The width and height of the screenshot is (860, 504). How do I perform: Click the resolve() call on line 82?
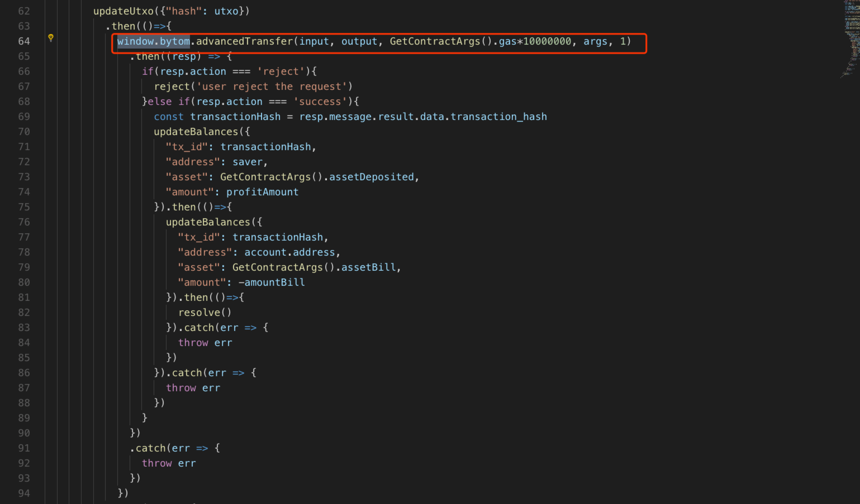(x=205, y=312)
